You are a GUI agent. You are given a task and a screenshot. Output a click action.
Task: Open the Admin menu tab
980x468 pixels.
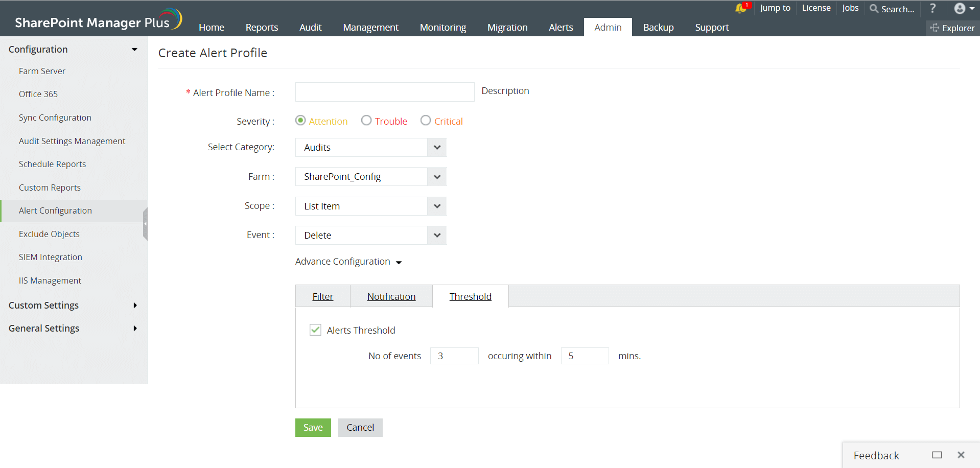608,28
